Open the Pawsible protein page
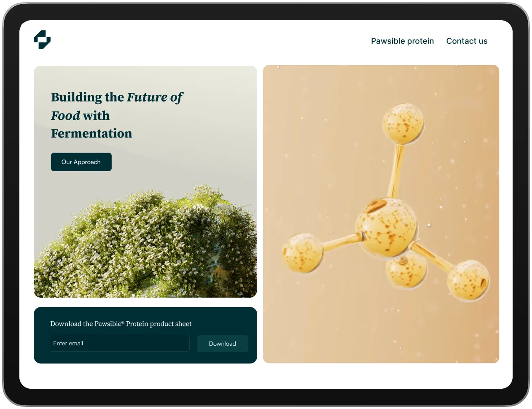 point(402,41)
